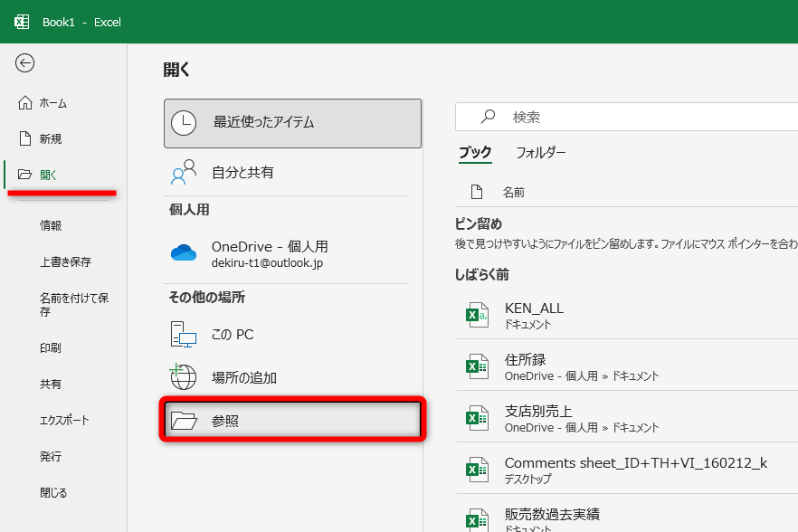Click the document icon in the 名前 header
The image size is (798, 532).
[476, 192]
